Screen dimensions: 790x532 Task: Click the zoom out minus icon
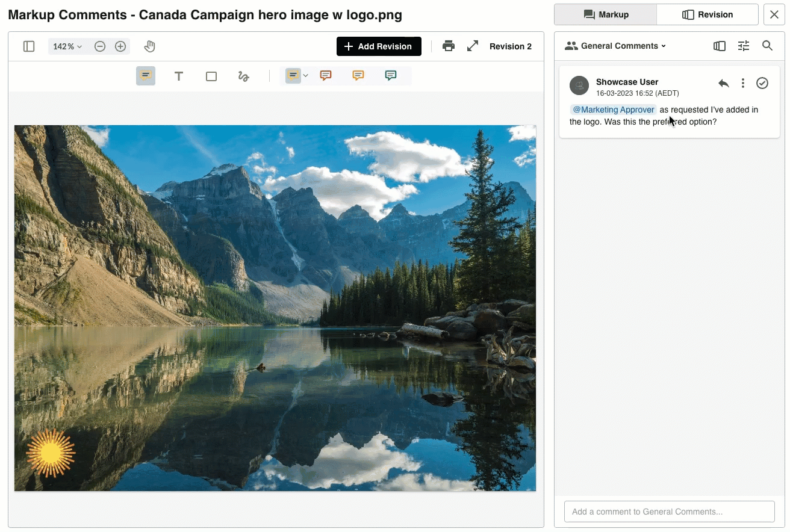point(101,46)
